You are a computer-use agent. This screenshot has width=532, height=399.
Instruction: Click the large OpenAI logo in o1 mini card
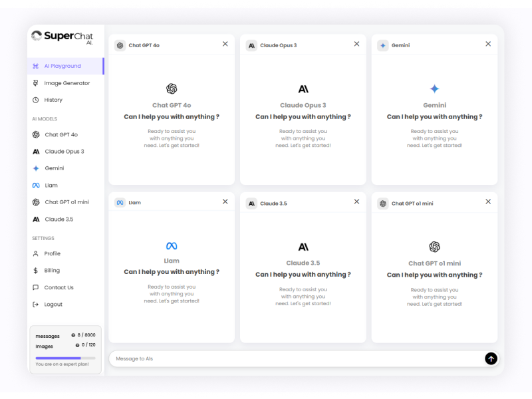pyautogui.click(x=435, y=247)
